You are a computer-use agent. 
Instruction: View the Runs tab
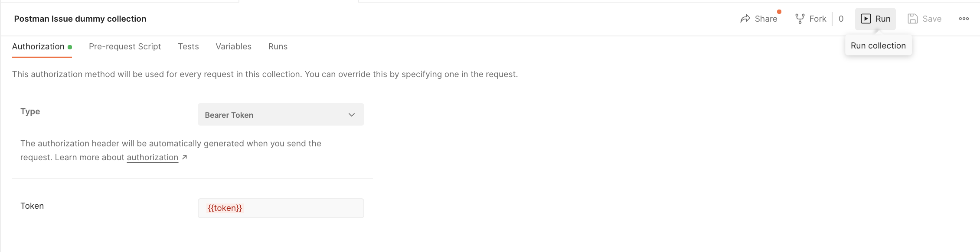point(277,46)
